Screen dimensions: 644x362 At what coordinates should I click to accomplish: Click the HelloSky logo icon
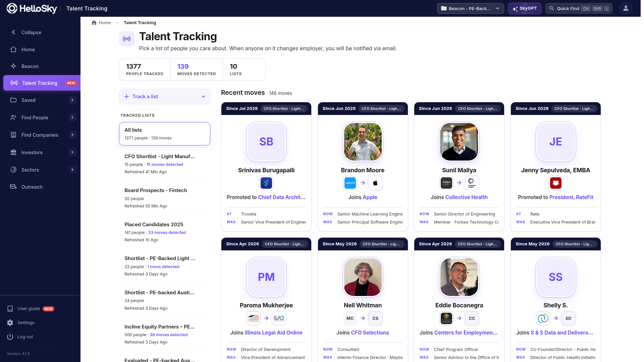12,8
